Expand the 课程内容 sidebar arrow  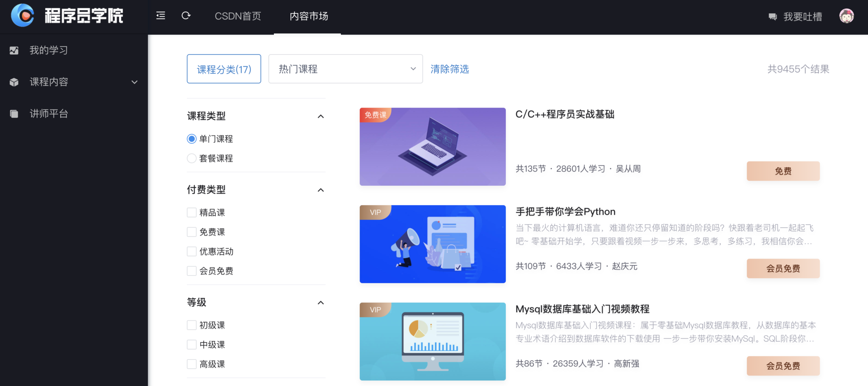click(x=134, y=82)
